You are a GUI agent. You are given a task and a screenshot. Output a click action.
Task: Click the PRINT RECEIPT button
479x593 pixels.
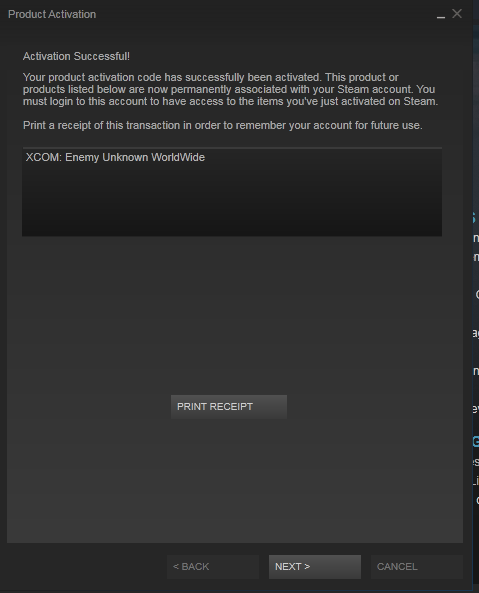(229, 407)
